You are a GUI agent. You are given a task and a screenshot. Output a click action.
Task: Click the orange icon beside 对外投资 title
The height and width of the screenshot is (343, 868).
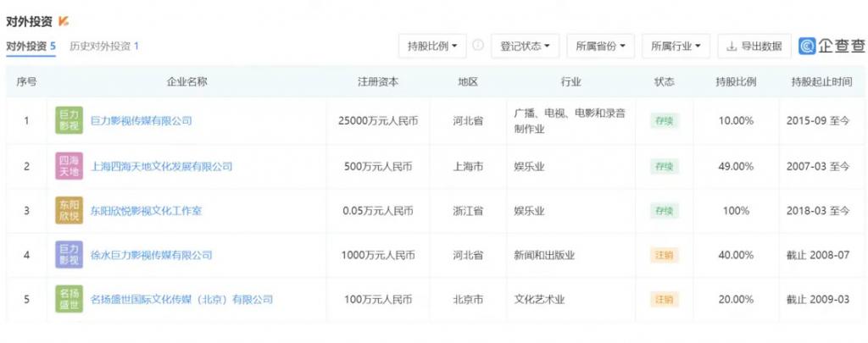64,20
